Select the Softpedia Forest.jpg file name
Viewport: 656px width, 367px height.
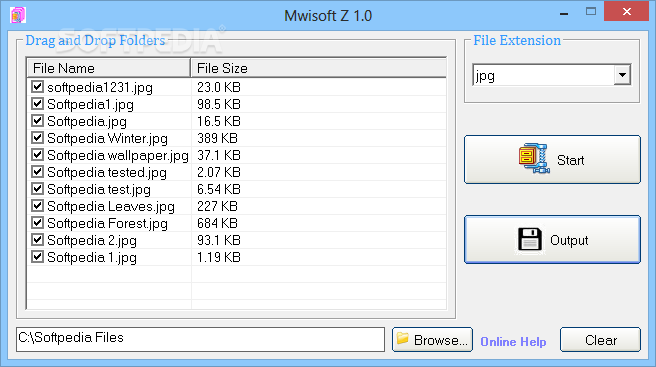[108, 223]
